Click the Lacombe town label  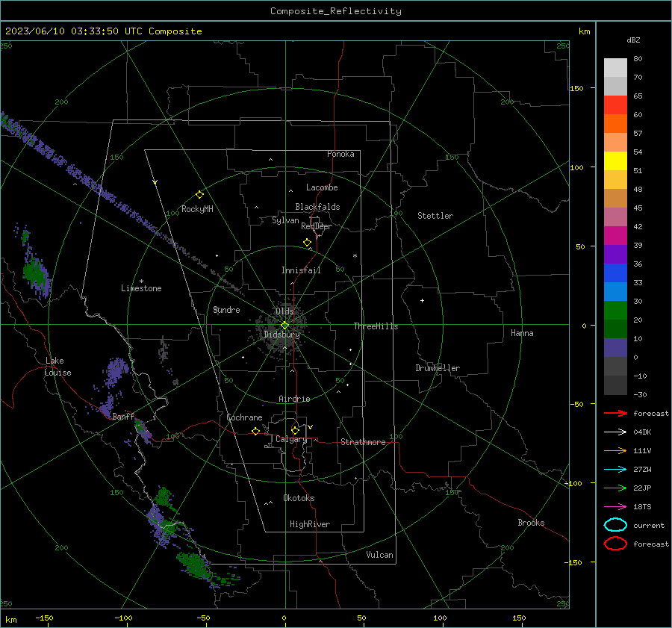point(322,187)
